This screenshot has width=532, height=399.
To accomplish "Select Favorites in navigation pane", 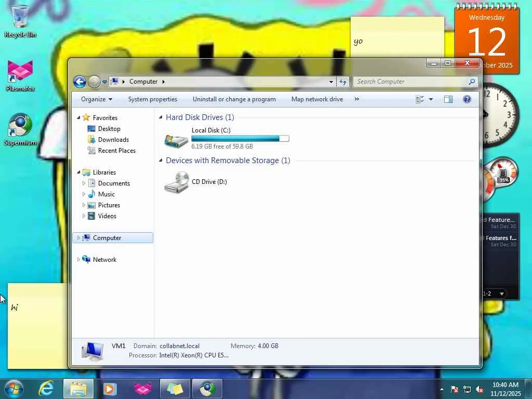I will click(x=105, y=118).
